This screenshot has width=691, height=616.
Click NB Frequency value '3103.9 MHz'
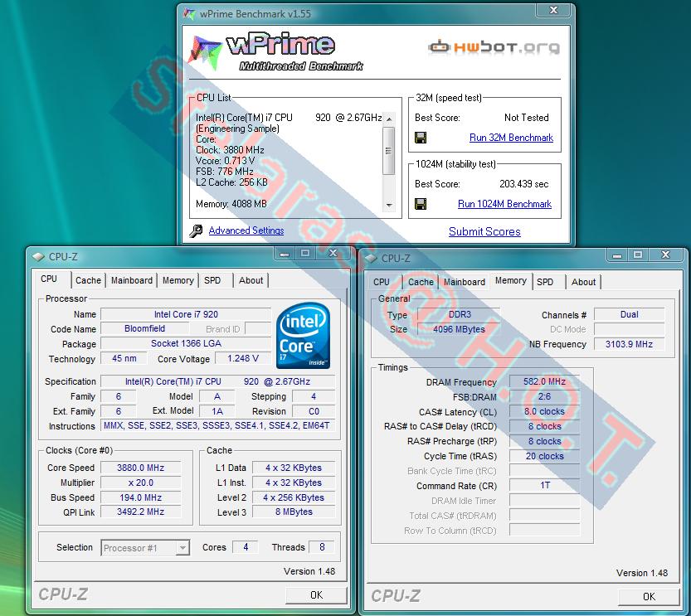point(630,344)
